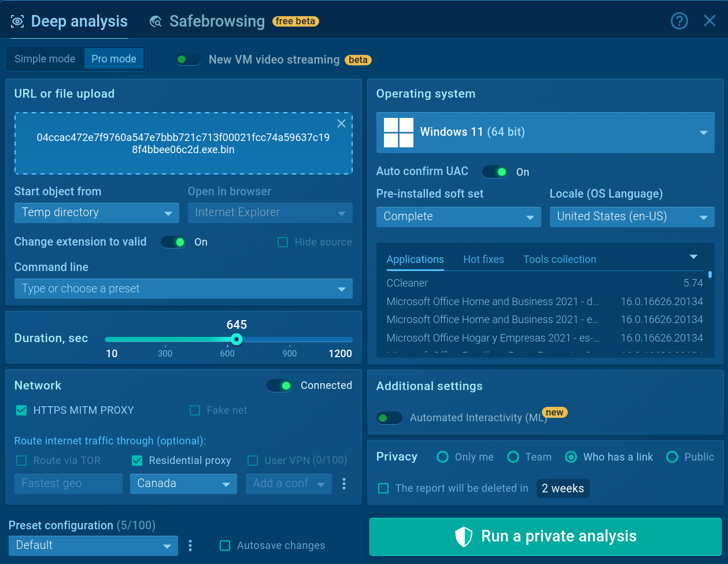Open Locale (OS Language) dropdown
The image size is (728, 564).
(631, 217)
